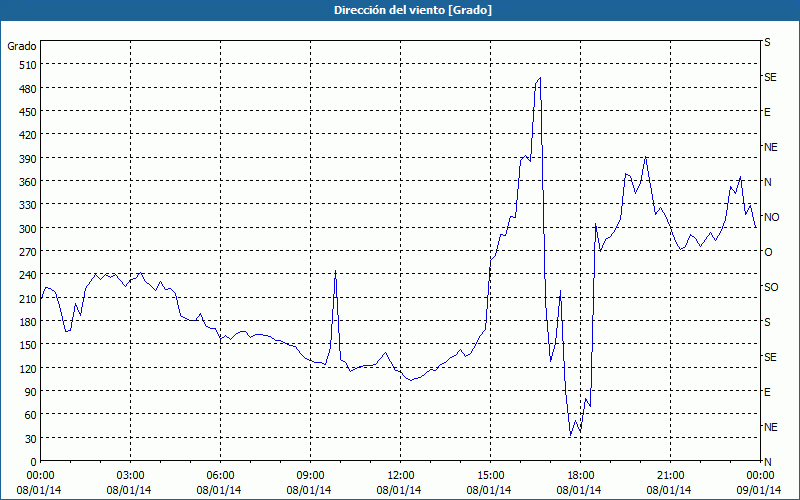The image size is (800, 500).
Task: Click the 00:00 label above 09/01/14
Action: [760, 476]
